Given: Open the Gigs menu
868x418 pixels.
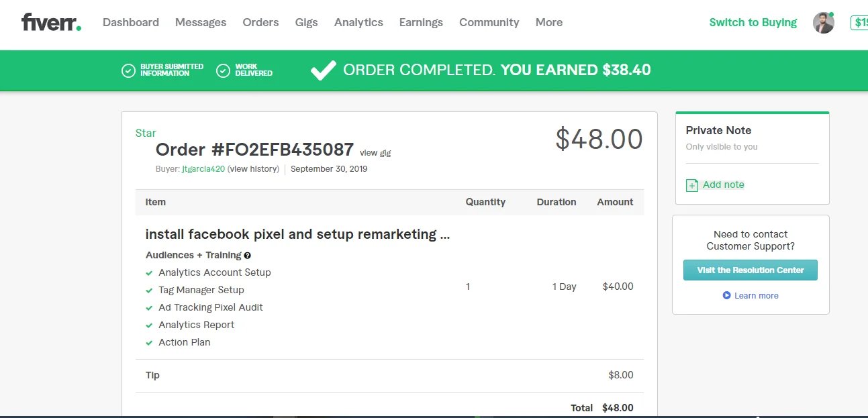Looking at the screenshot, I should (306, 22).
